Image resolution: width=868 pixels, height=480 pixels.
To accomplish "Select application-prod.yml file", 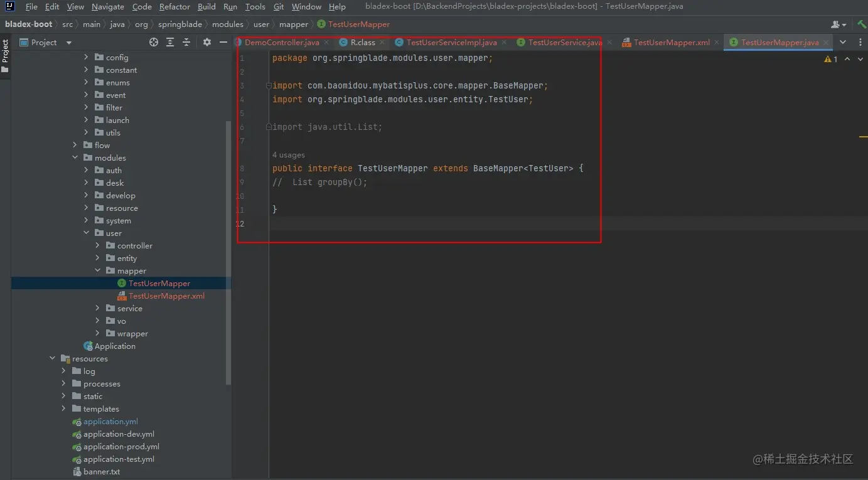I will [x=121, y=446].
